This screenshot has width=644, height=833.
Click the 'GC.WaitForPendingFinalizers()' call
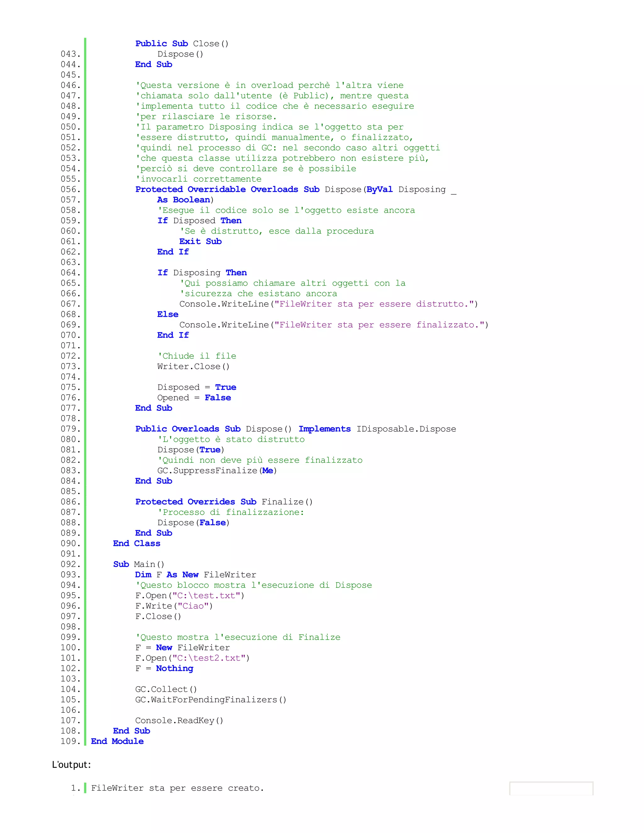pos(211,700)
